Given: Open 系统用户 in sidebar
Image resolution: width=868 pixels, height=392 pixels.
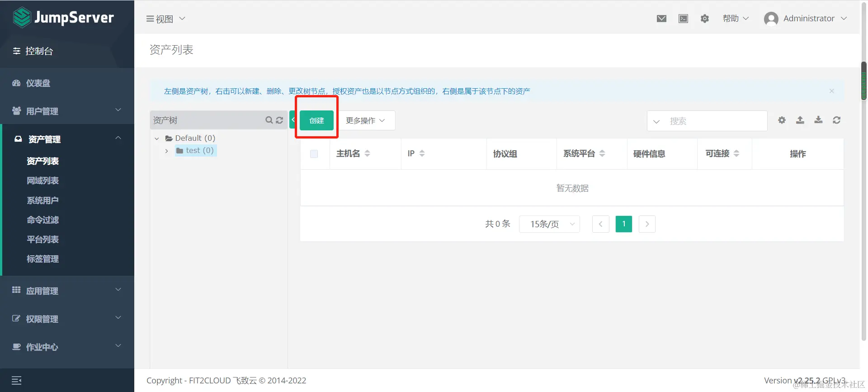Looking at the screenshot, I should pos(42,200).
